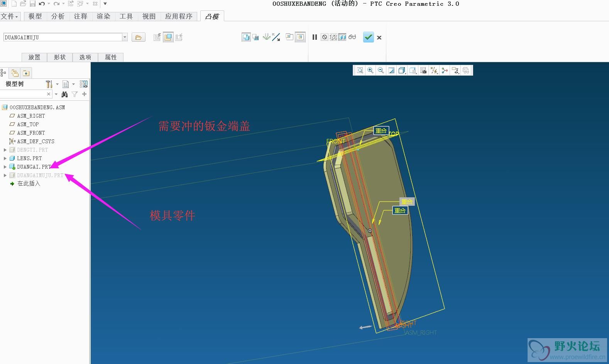The width and height of the screenshot is (609, 364).
Task: Click the Pause feature icon
Action: click(315, 37)
